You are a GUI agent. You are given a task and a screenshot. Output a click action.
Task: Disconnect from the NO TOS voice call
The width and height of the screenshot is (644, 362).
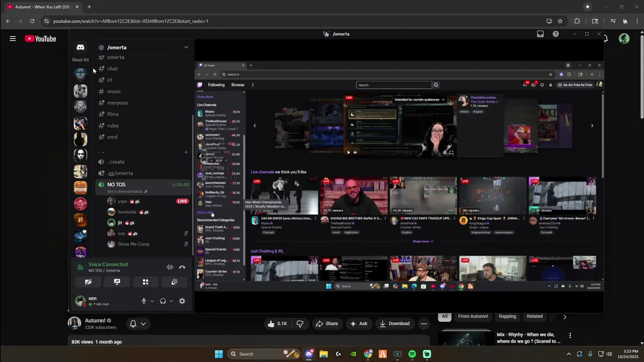(x=182, y=267)
